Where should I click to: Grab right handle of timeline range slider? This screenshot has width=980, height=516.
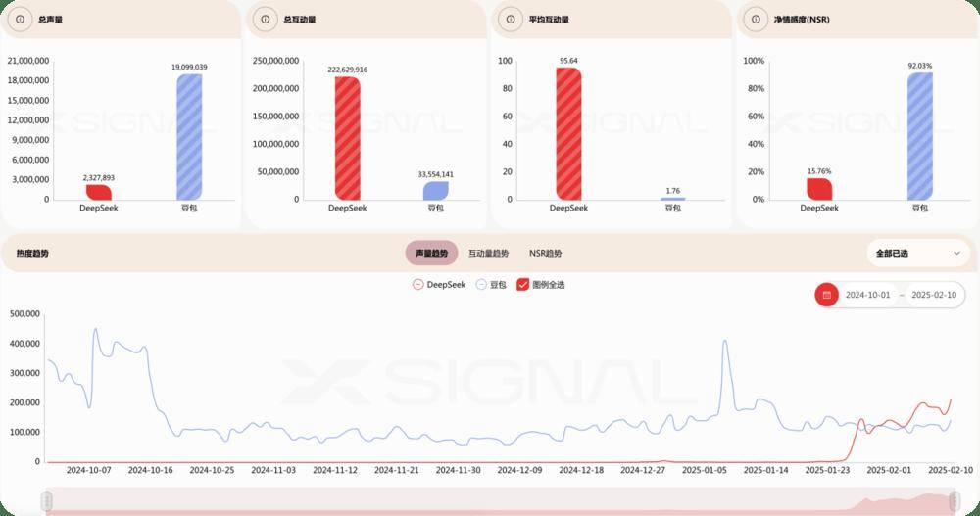(955, 500)
